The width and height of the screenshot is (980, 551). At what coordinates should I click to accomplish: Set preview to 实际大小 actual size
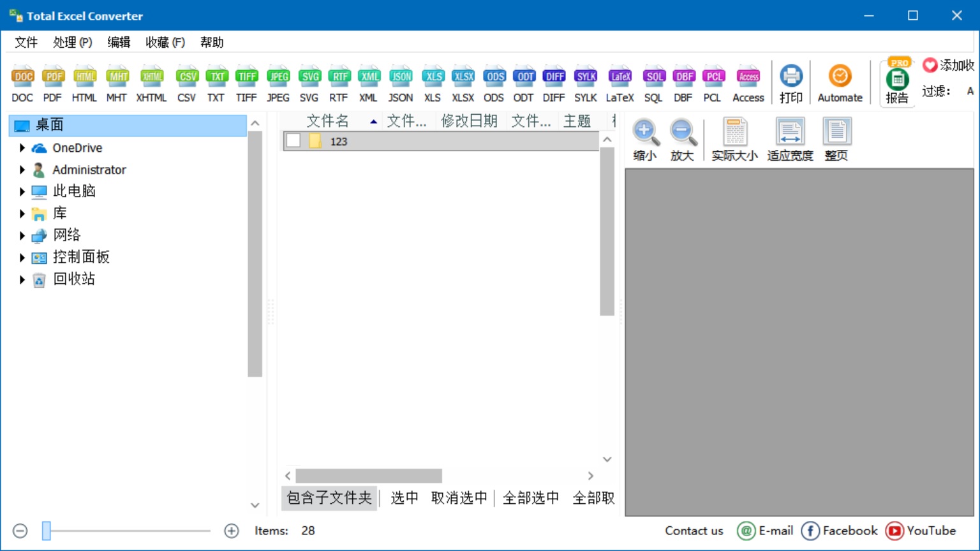(x=735, y=140)
